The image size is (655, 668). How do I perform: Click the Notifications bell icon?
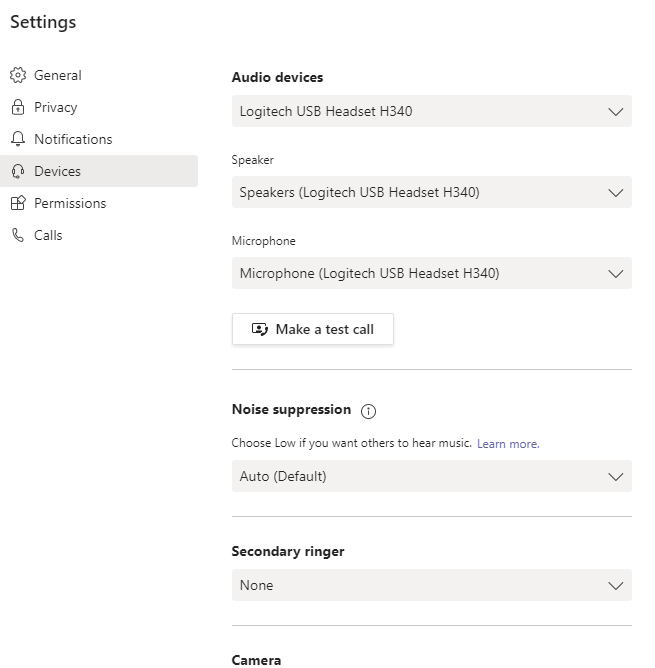(17, 139)
